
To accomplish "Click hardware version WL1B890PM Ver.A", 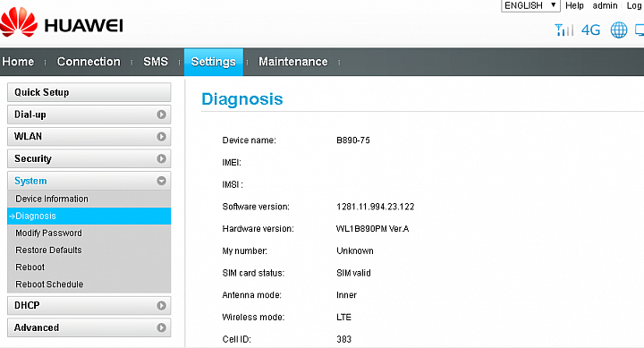I will (372, 229).
